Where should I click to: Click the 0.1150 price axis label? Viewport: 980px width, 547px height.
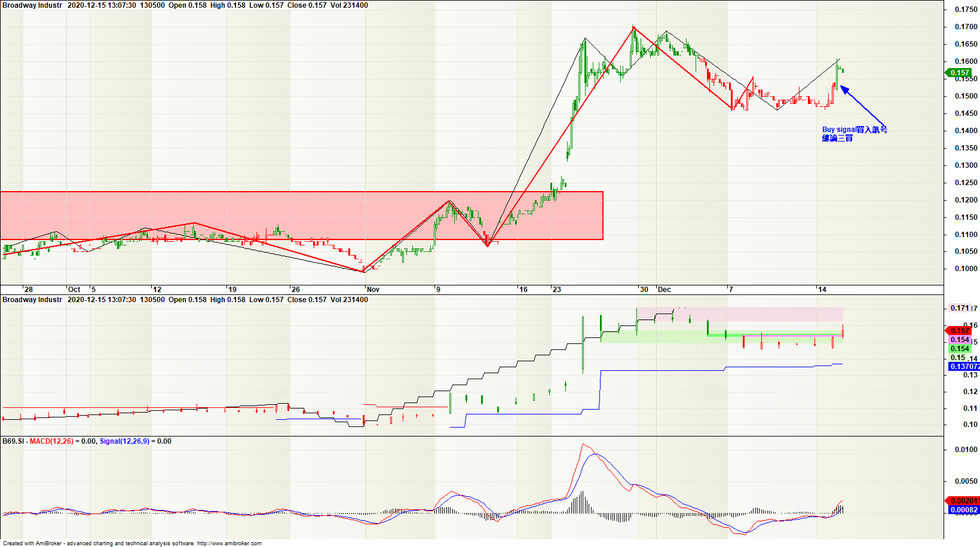[966, 217]
